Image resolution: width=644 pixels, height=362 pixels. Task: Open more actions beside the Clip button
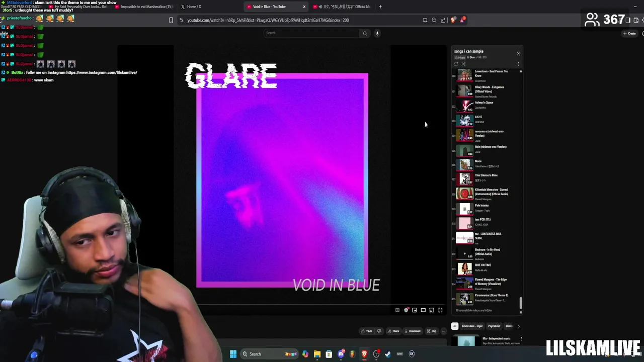(x=443, y=331)
